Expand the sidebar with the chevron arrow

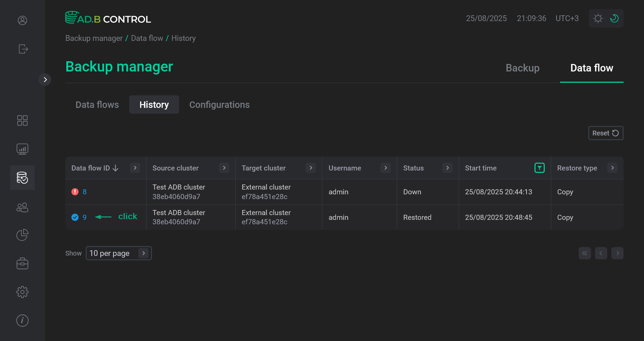click(x=45, y=79)
